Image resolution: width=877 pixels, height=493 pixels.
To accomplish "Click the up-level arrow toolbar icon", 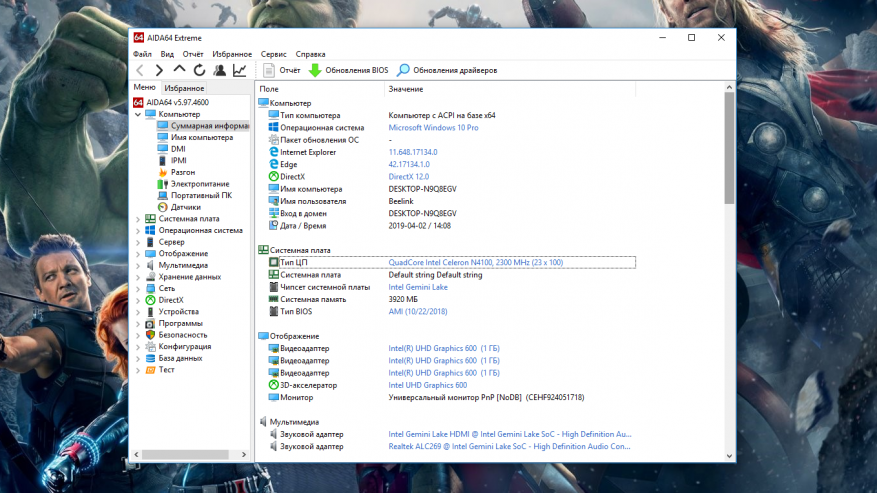I will click(179, 69).
